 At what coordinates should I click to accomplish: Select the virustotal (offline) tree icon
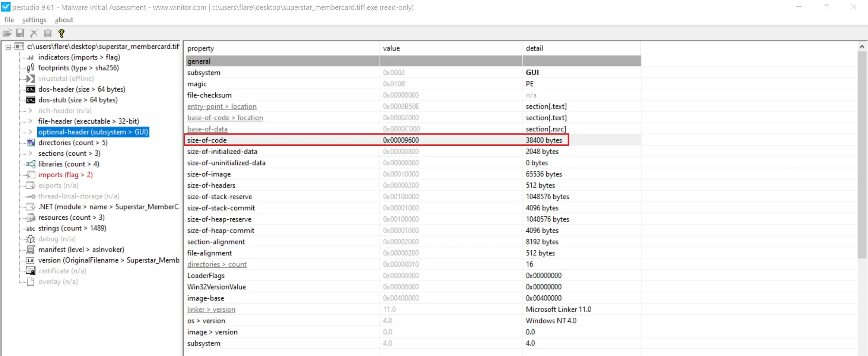pyautogui.click(x=31, y=78)
